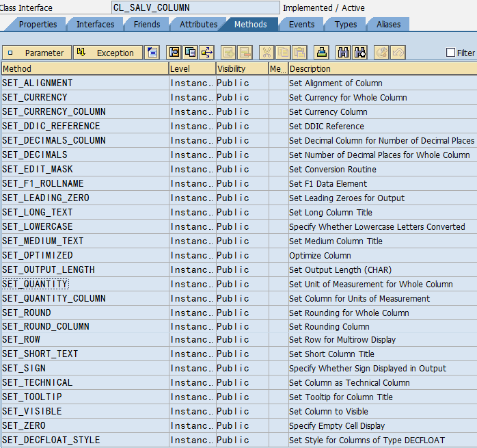The width and height of the screenshot is (477, 448).
Task: Switch to the Interfaces tab
Action: click(95, 25)
